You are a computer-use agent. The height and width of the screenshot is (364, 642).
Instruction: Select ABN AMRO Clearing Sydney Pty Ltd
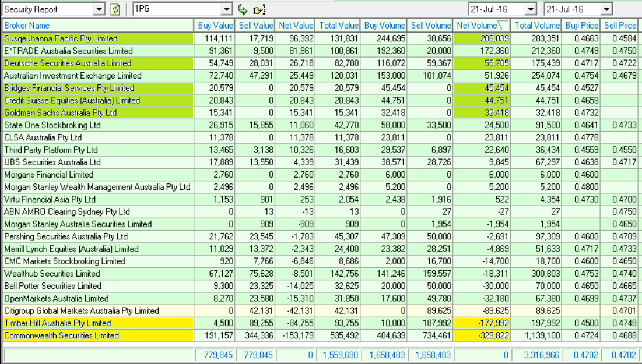[x=97, y=212]
